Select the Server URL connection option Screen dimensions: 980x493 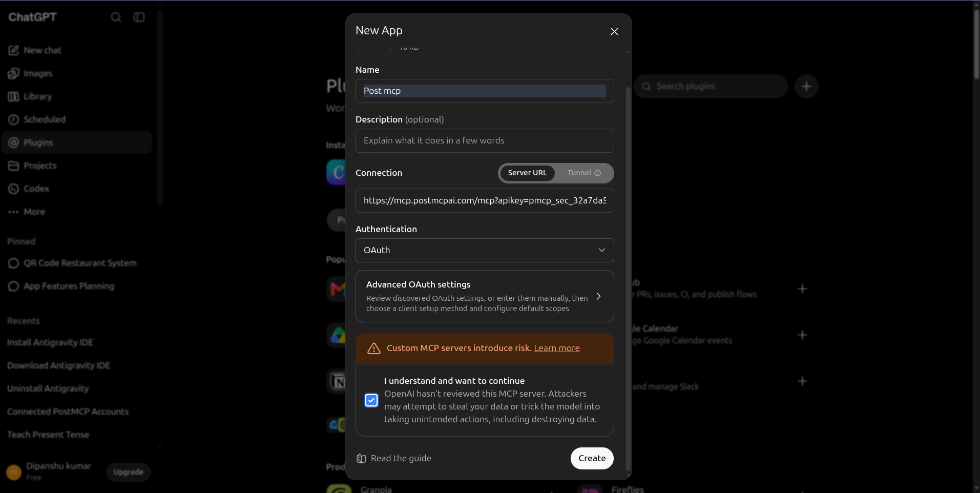tap(527, 173)
